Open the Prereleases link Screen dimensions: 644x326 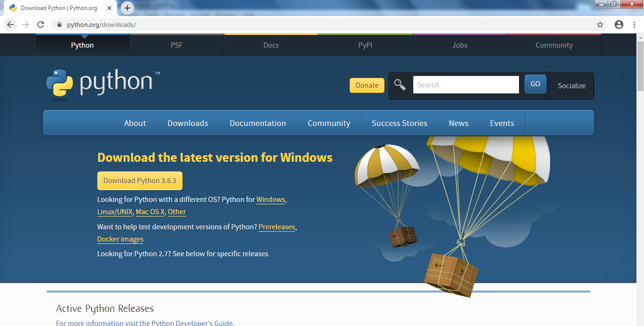pos(277,227)
